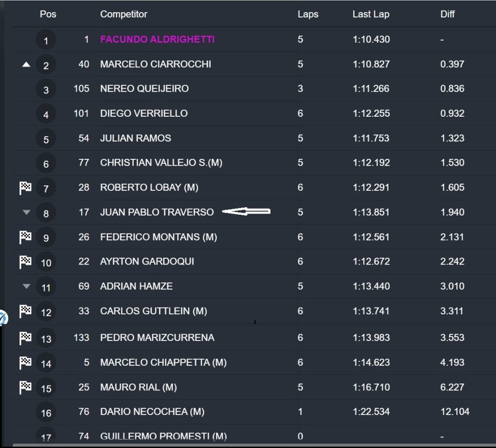This screenshot has height=448, width=496.
Task: Click the checkered flag next to Marcelo Chiappetta
Action: pos(25,362)
